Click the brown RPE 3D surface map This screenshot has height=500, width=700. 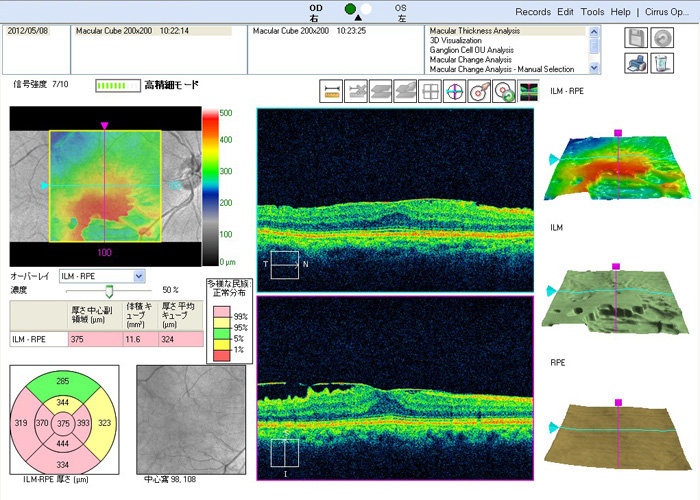[617, 436]
